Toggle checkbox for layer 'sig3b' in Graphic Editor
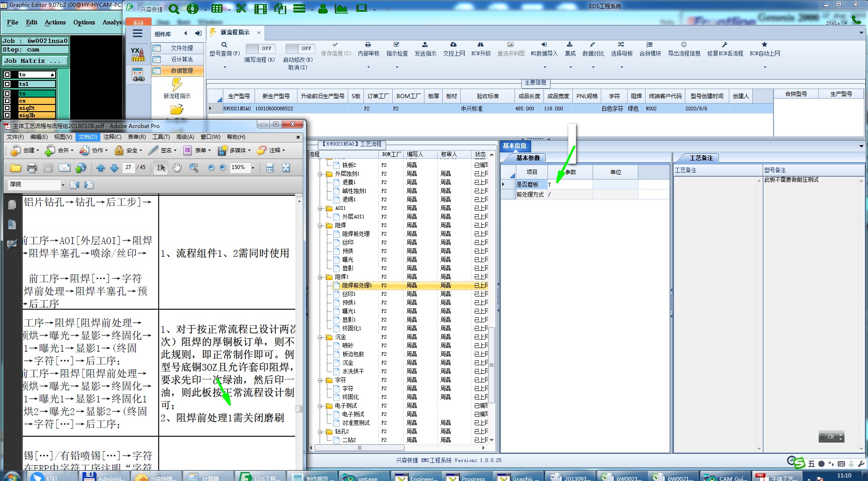 (x=7, y=115)
